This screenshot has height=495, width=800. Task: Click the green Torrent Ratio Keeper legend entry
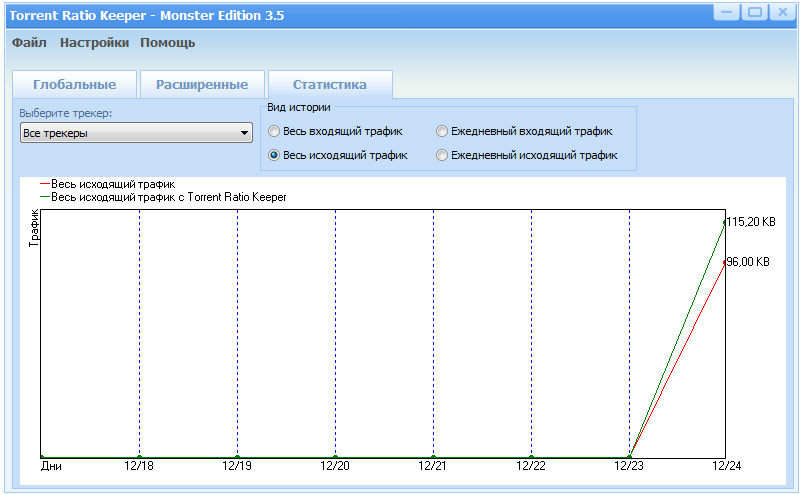click(x=163, y=197)
